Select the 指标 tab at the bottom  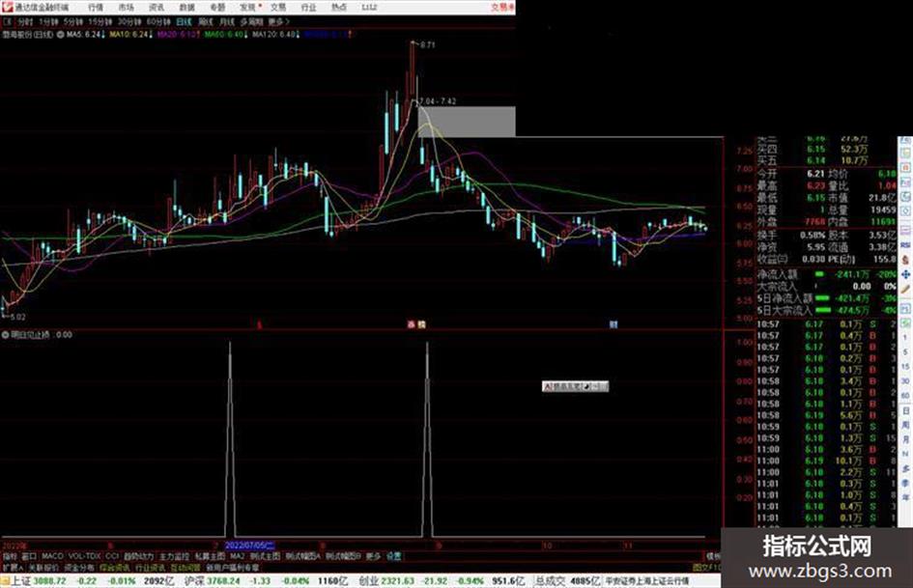tap(10, 556)
